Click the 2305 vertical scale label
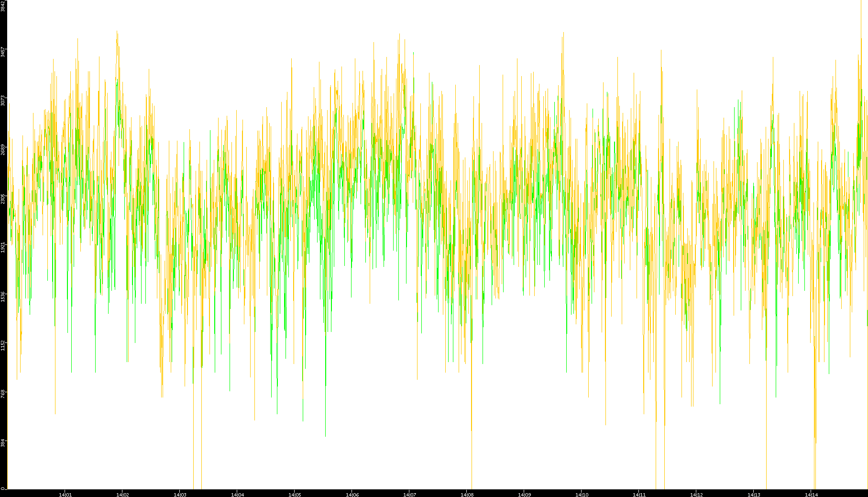 pos(3,199)
